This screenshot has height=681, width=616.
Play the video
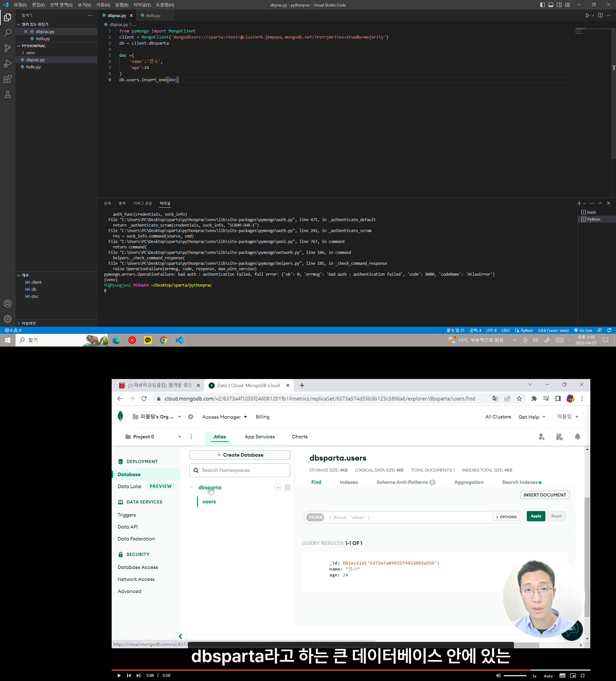click(119, 676)
